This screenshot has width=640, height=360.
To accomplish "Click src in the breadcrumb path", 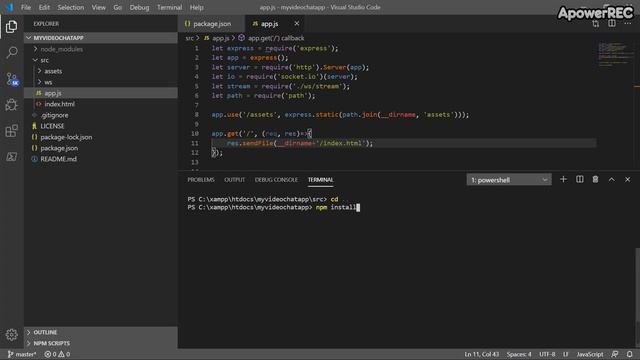I will tap(189, 38).
